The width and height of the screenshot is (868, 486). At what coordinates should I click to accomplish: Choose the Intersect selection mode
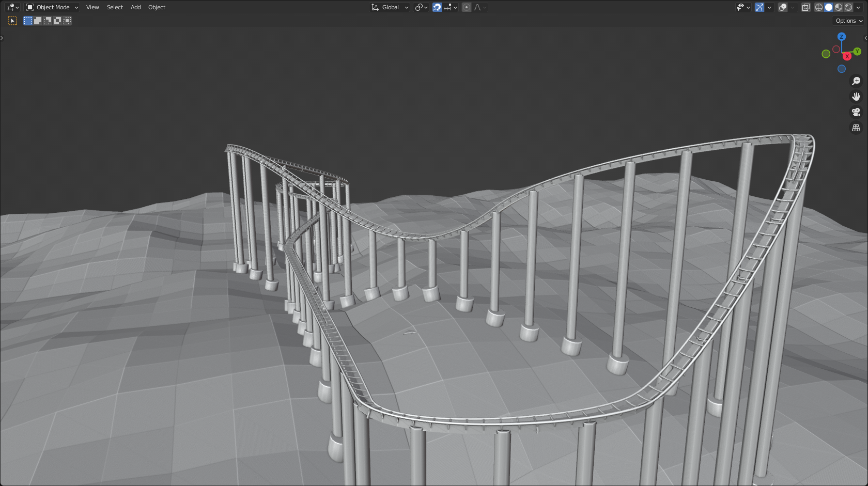(x=67, y=21)
